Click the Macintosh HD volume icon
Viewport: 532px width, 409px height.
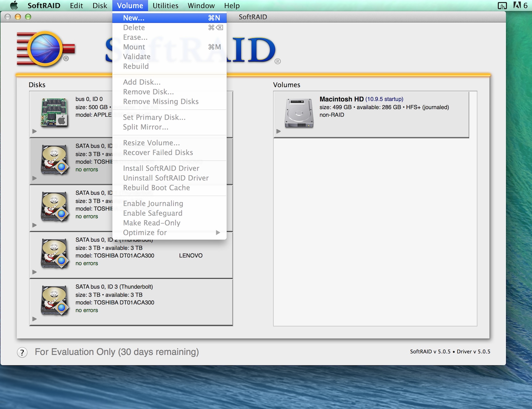tap(299, 113)
